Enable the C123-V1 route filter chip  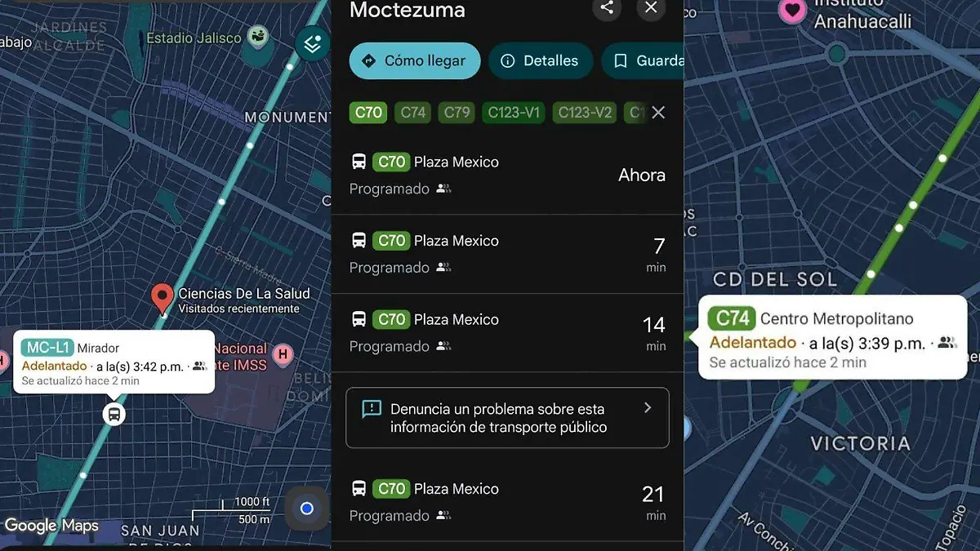tap(514, 113)
